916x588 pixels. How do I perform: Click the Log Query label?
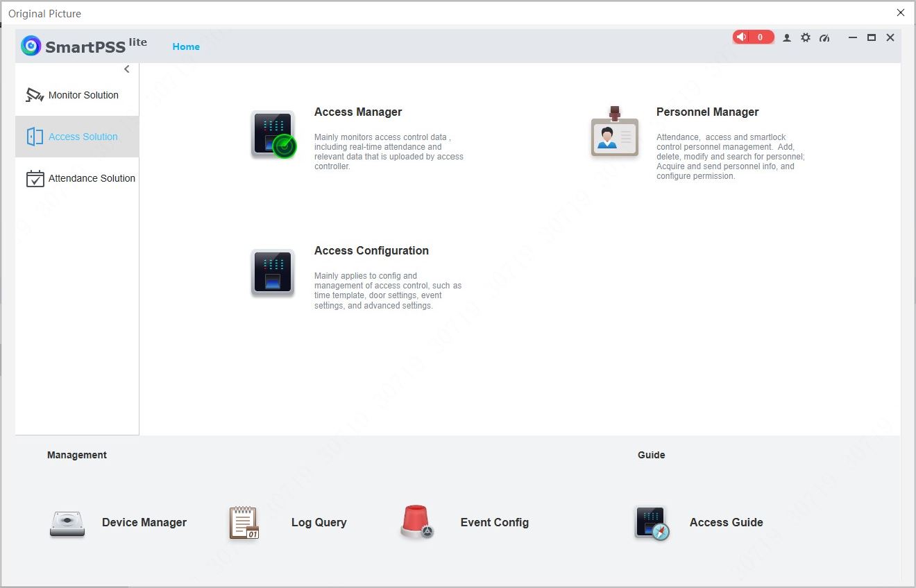point(319,522)
